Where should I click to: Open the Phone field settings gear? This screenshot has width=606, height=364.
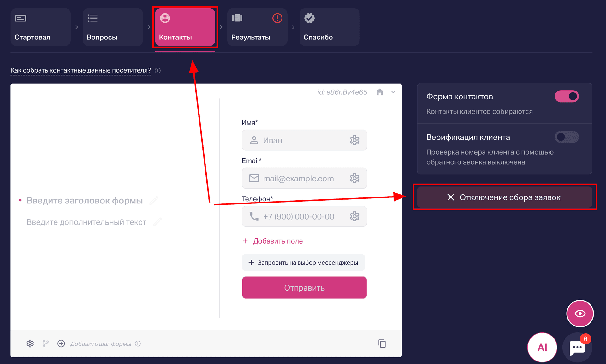pos(354,216)
